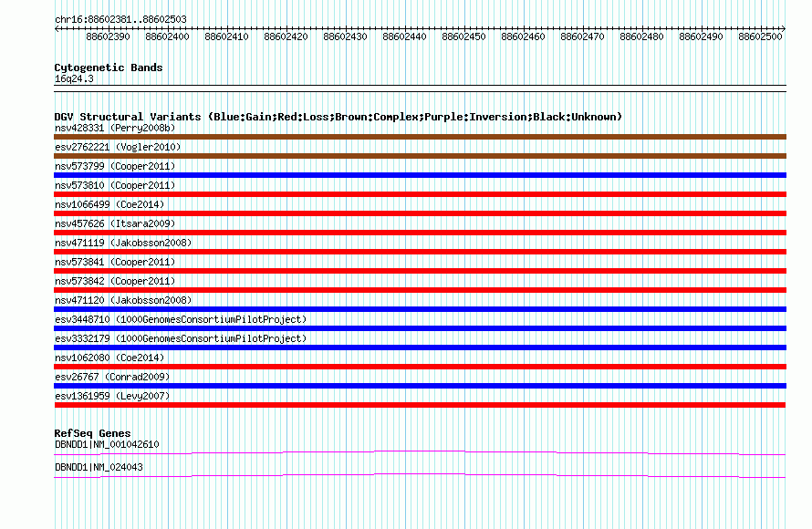Click the nsv573842 (Cooper2011) label

pos(115,281)
